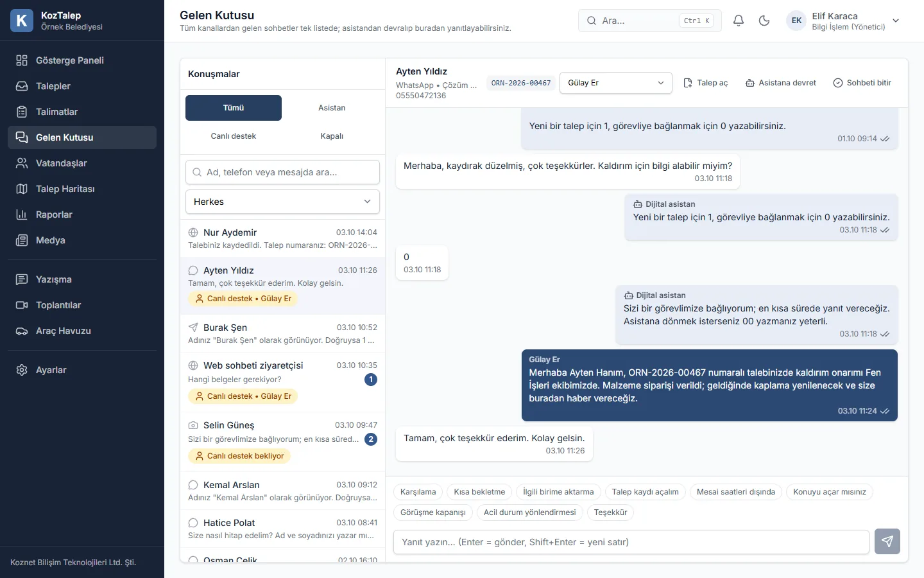Viewport: 924px width, 578px height.
Task: Insert the Kısa bekletme quick reply
Action: click(x=479, y=492)
